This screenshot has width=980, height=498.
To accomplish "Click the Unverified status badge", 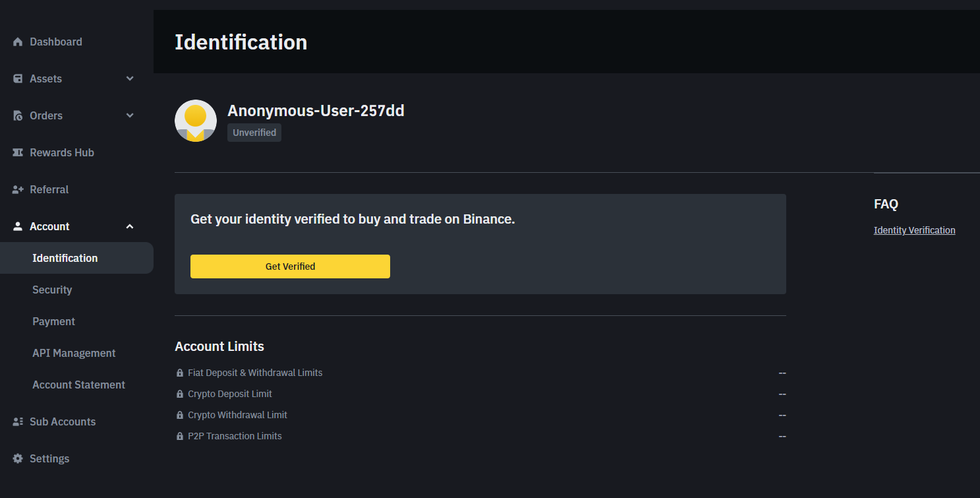I will pos(254,133).
